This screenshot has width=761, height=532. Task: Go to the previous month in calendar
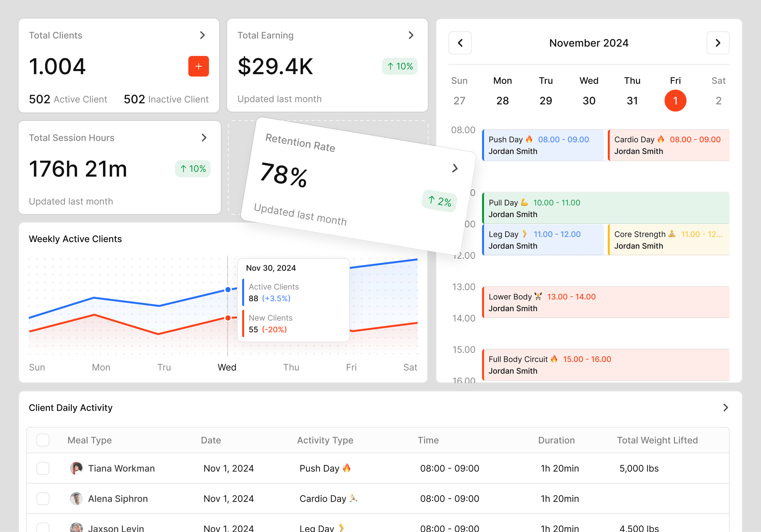coord(460,43)
